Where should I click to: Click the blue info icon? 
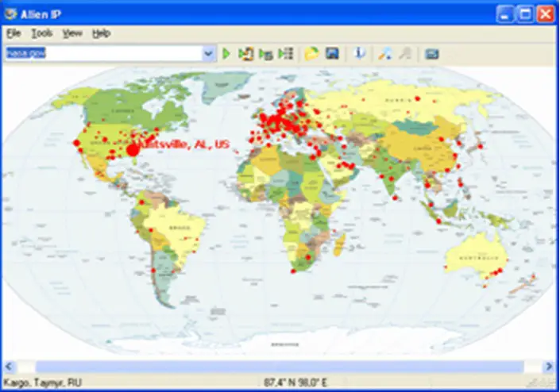pos(359,53)
